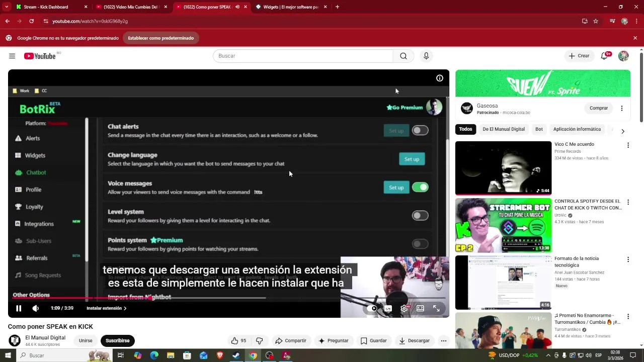The height and width of the screenshot is (362, 644).
Task: Toggle subtitles in the video player
Action: pyautogui.click(x=388, y=308)
